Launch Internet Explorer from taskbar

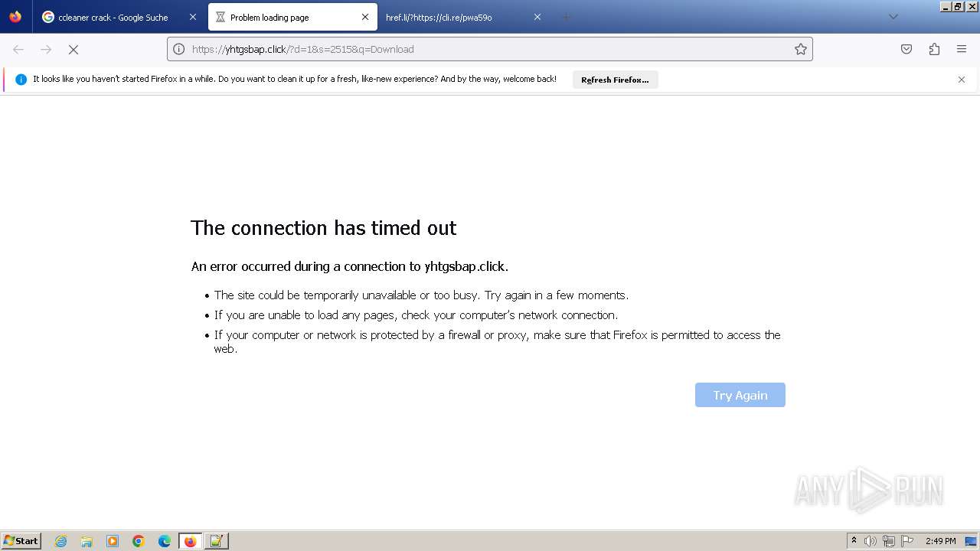(61, 541)
